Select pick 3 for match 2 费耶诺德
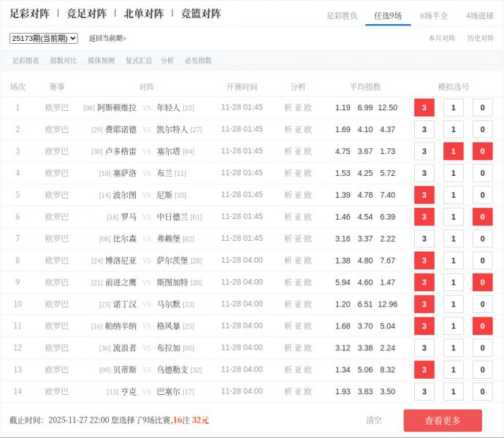Image resolution: width=504 pixels, height=438 pixels. point(424,130)
